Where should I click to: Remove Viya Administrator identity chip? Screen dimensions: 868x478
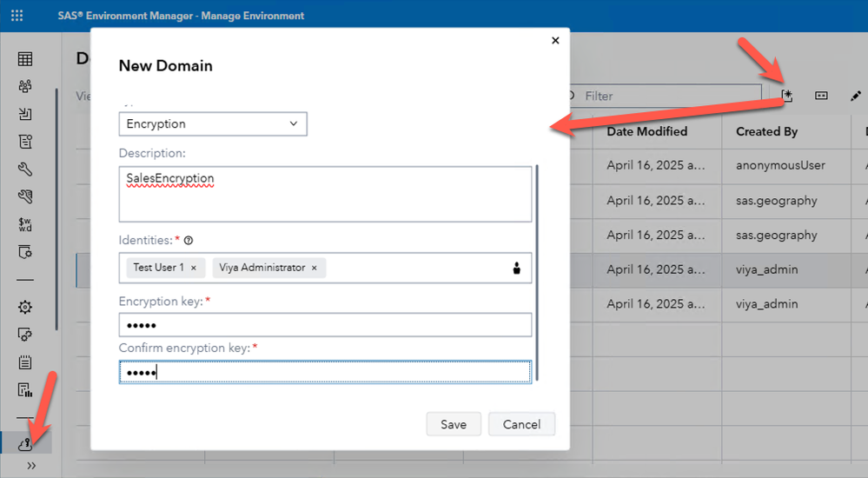pyautogui.click(x=314, y=268)
